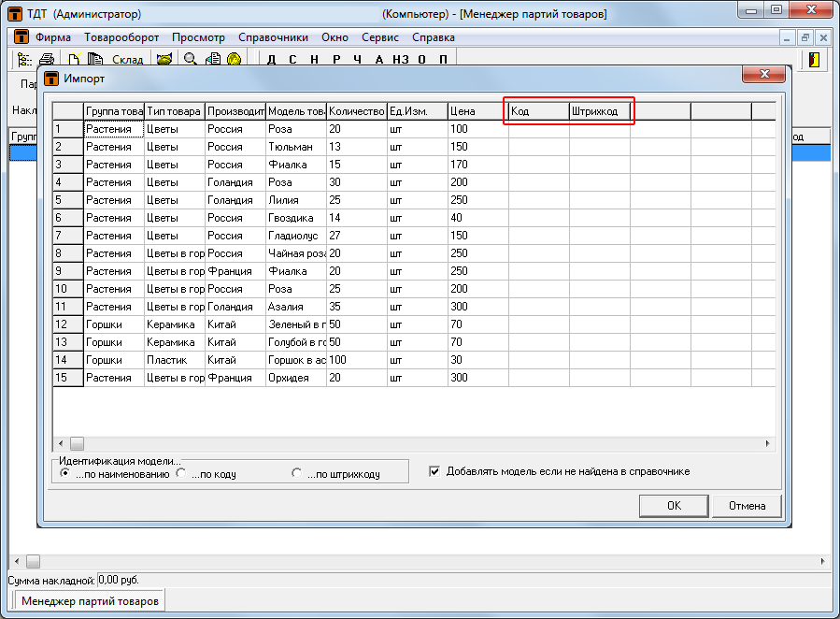The image size is (840, 619).
Task: Click the Орхидея model cell in row 15
Action: tap(296, 378)
